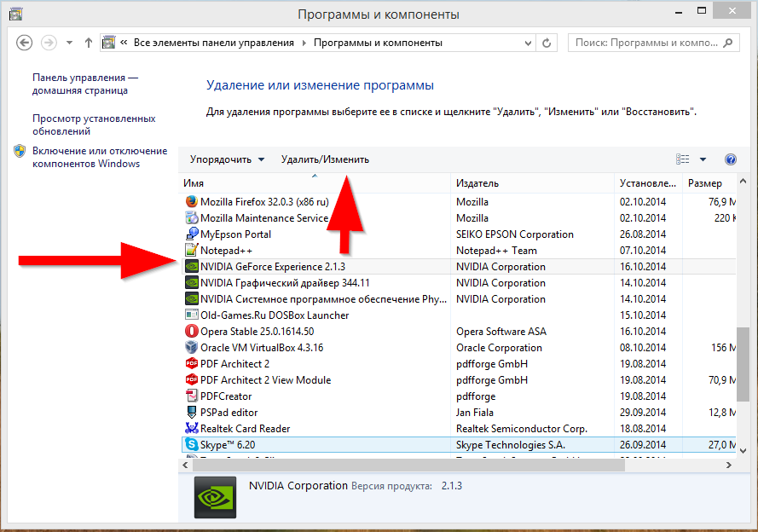
Task: Open the Упорядочить dropdown menu
Action: click(227, 159)
